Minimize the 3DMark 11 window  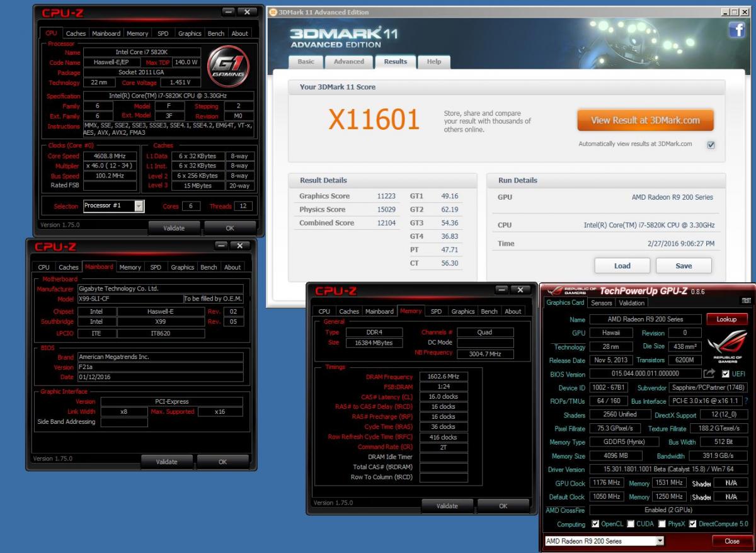726,12
